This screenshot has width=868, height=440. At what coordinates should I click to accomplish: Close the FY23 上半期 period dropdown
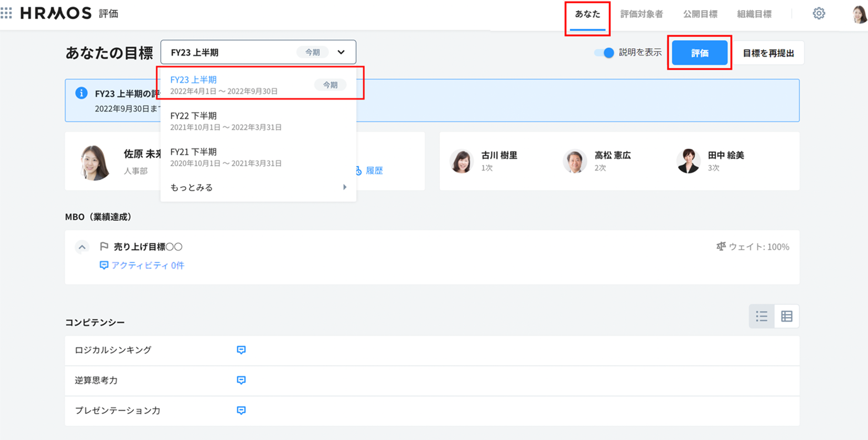click(x=341, y=52)
